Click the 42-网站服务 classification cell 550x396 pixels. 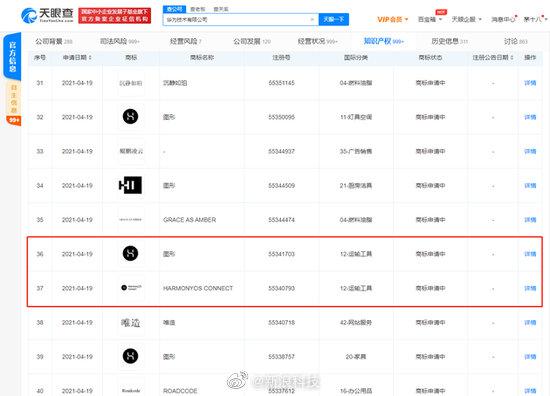[x=356, y=322]
